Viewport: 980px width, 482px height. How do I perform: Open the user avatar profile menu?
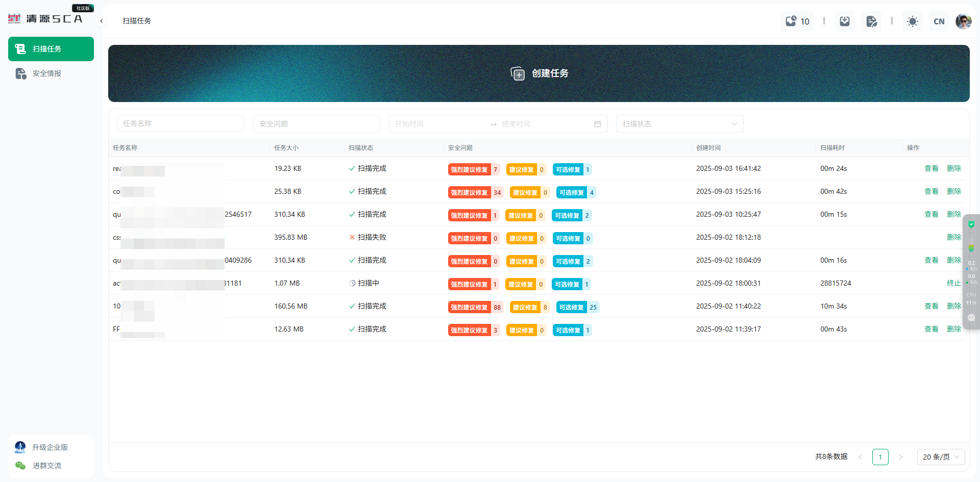pos(963,21)
